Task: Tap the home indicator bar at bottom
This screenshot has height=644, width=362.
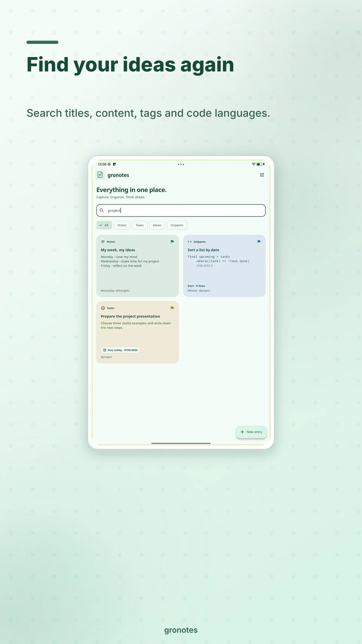Action: click(181, 443)
